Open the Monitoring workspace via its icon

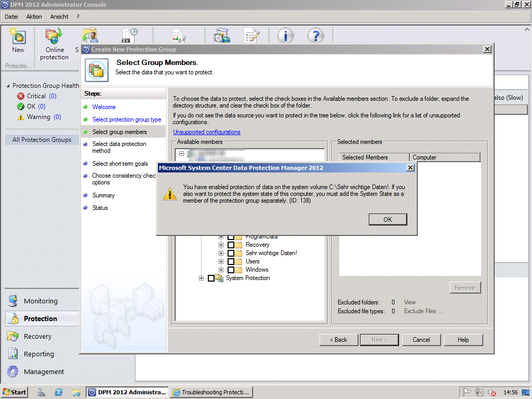pos(13,301)
